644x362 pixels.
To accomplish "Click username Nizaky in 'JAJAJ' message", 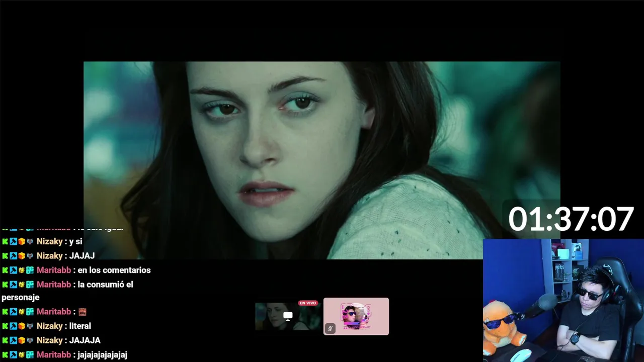I will [x=49, y=255].
